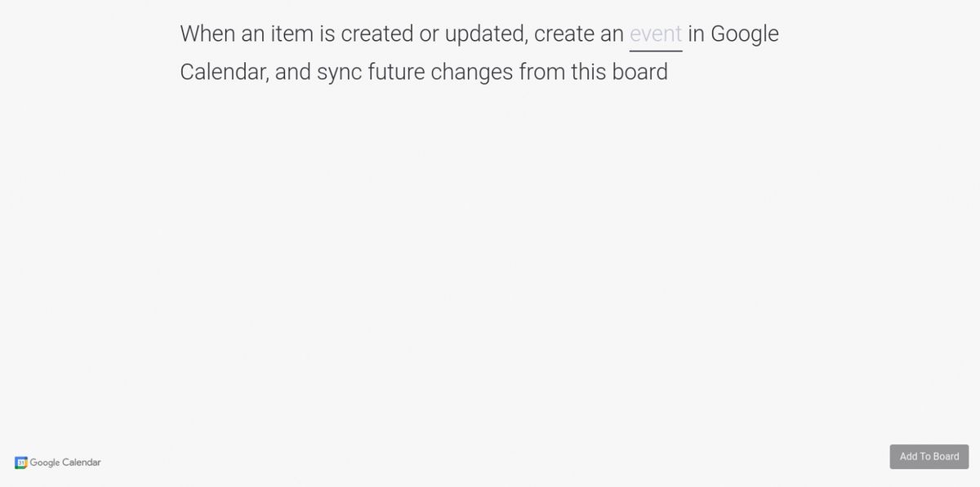Click the word 'from' in the second line
The height and width of the screenshot is (487, 980).
tap(541, 73)
